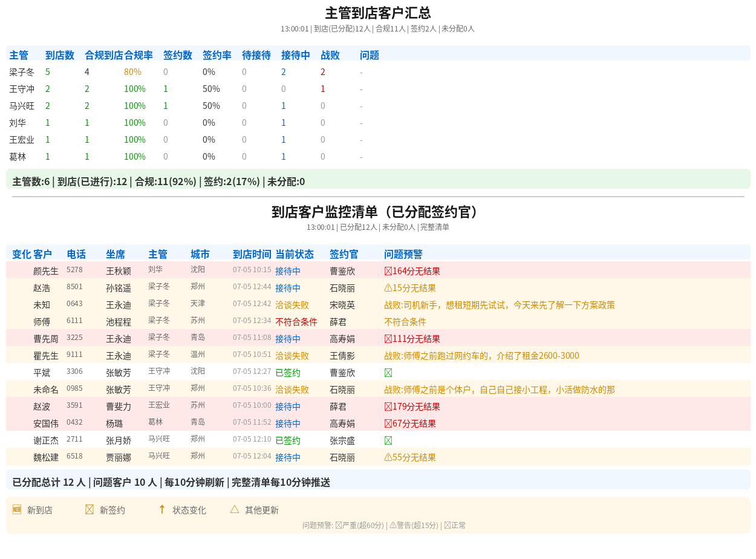Image resolution: width=756 pixels, height=559 pixels.
Task: Click the 签约率 column header
Action: (217, 55)
